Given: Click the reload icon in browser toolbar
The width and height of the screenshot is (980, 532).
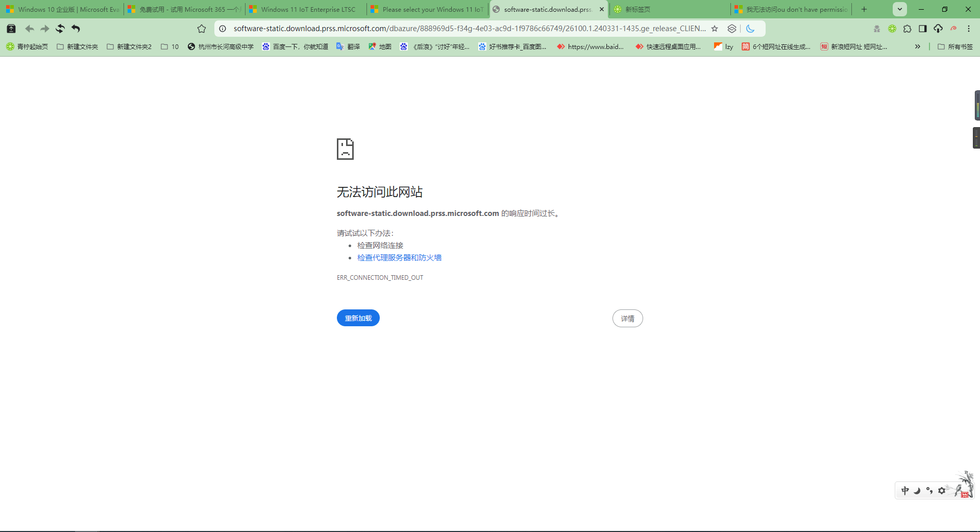Looking at the screenshot, I should pyautogui.click(x=60, y=29).
